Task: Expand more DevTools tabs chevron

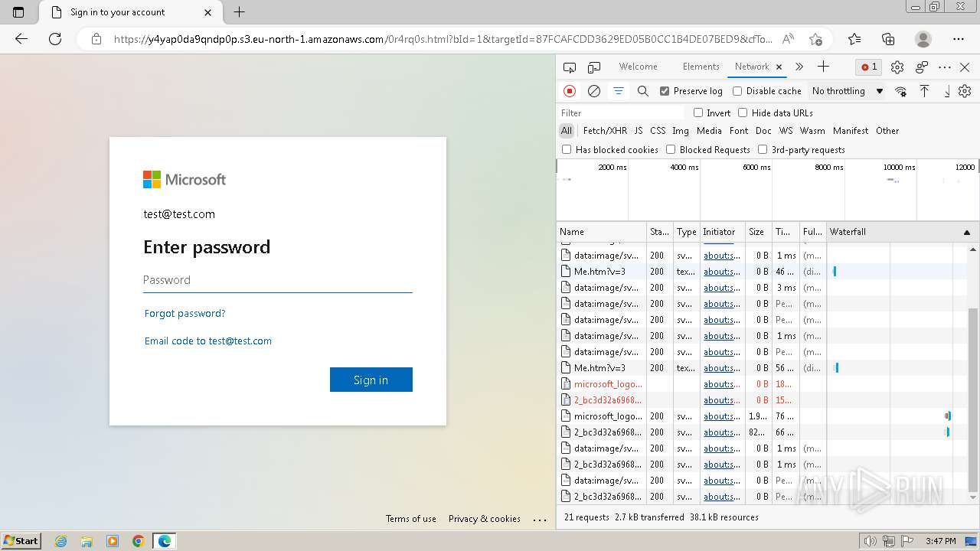Action: coord(799,67)
